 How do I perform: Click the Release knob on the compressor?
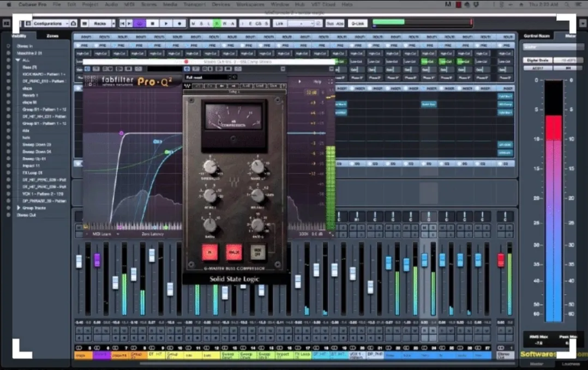[257, 196]
